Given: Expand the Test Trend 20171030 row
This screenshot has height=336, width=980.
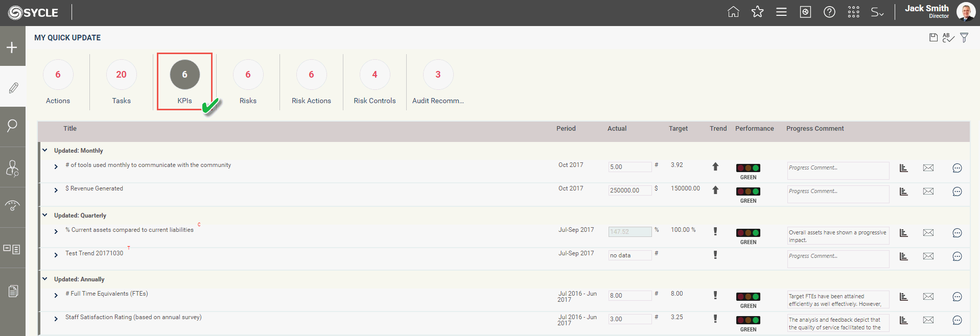Looking at the screenshot, I should point(56,255).
